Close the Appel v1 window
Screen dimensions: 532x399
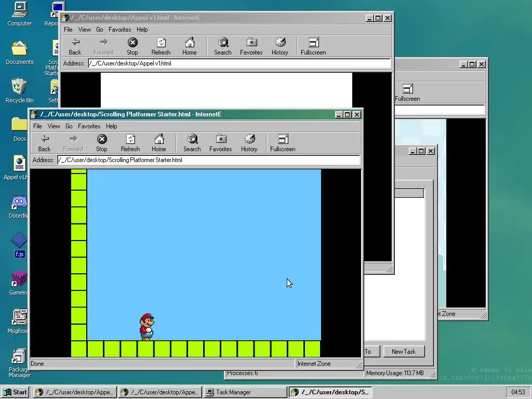388,18
